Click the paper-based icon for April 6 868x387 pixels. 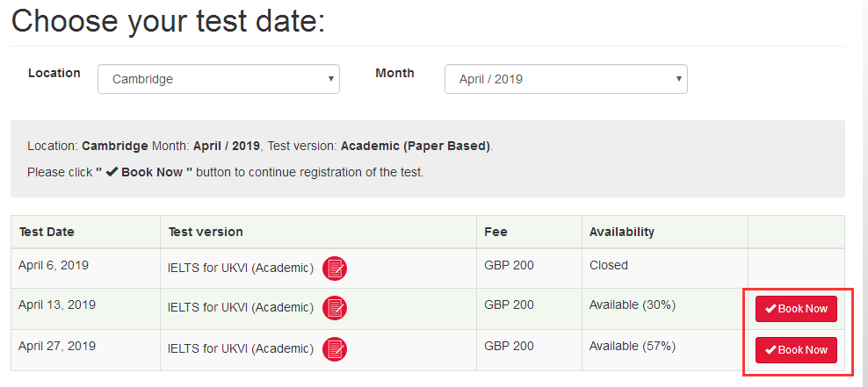335,269
